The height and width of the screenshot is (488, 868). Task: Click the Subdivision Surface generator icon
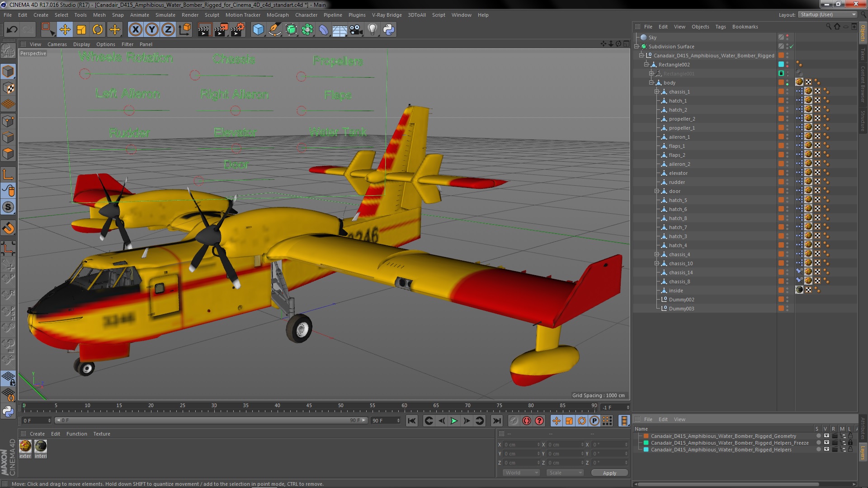[291, 30]
